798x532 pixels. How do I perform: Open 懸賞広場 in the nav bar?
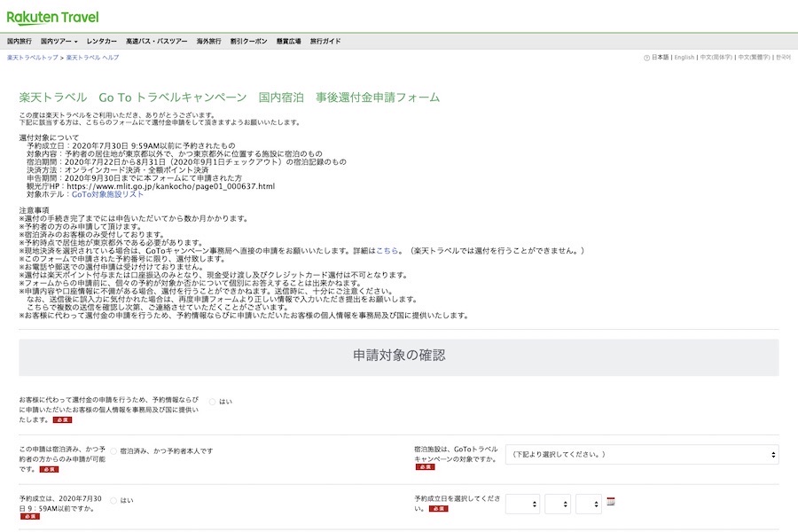point(288,42)
